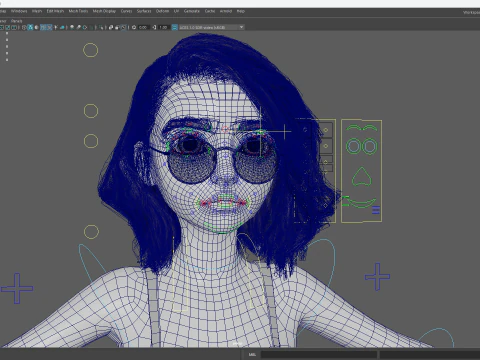480x360 pixels.
Task: Click the command line input field
Action: (319, 354)
